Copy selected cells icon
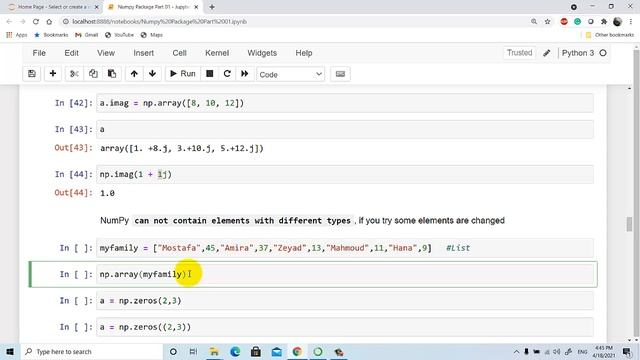Viewport: 640px width, 360px height. 93,74
